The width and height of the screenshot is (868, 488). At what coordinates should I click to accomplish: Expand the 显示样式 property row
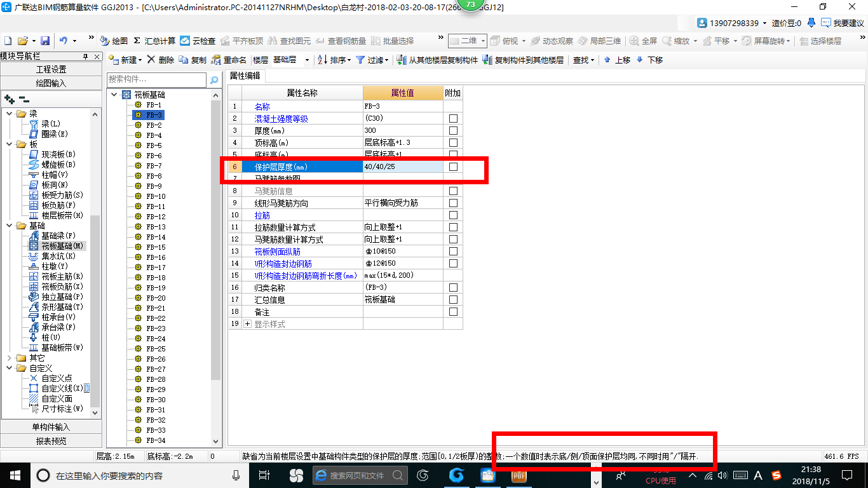coord(247,324)
